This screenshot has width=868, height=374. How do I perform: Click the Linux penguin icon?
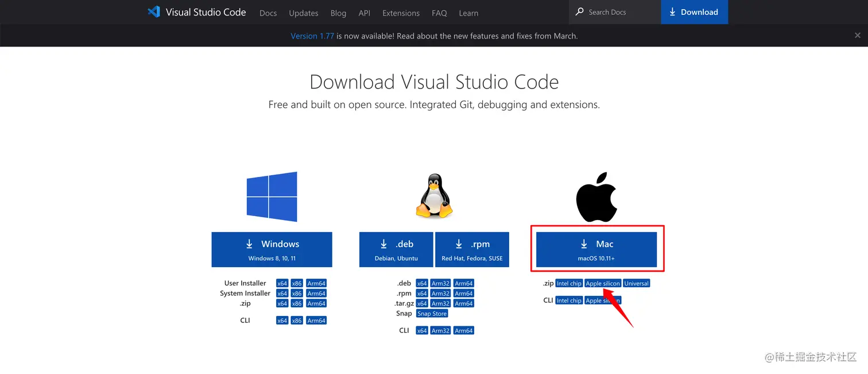coord(434,196)
